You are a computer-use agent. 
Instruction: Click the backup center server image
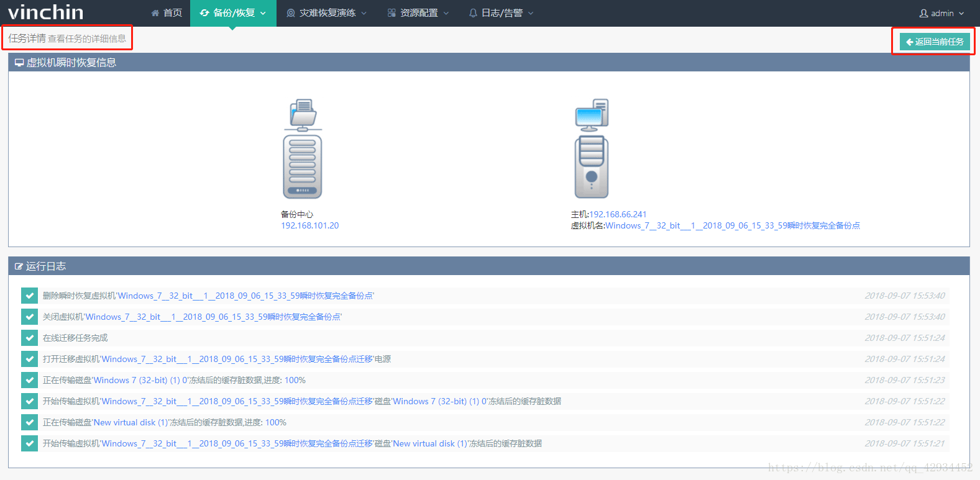point(303,148)
